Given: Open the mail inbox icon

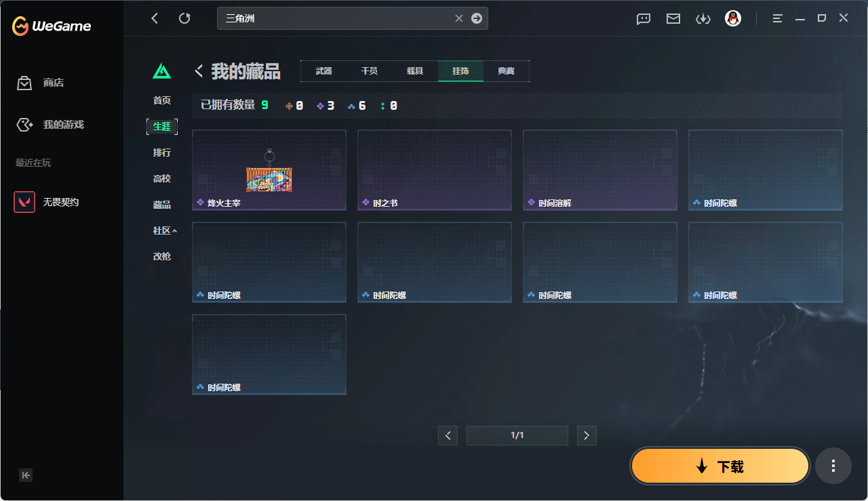Looking at the screenshot, I should 673,19.
